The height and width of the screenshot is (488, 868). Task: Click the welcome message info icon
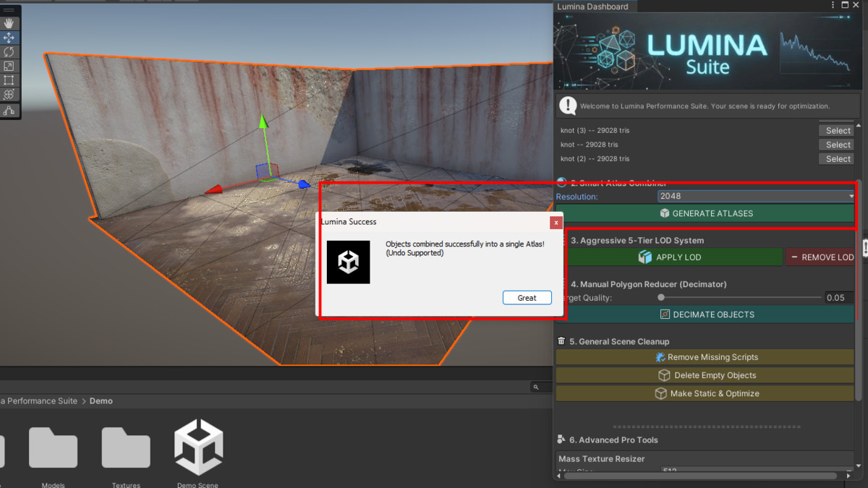pos(568,106)
